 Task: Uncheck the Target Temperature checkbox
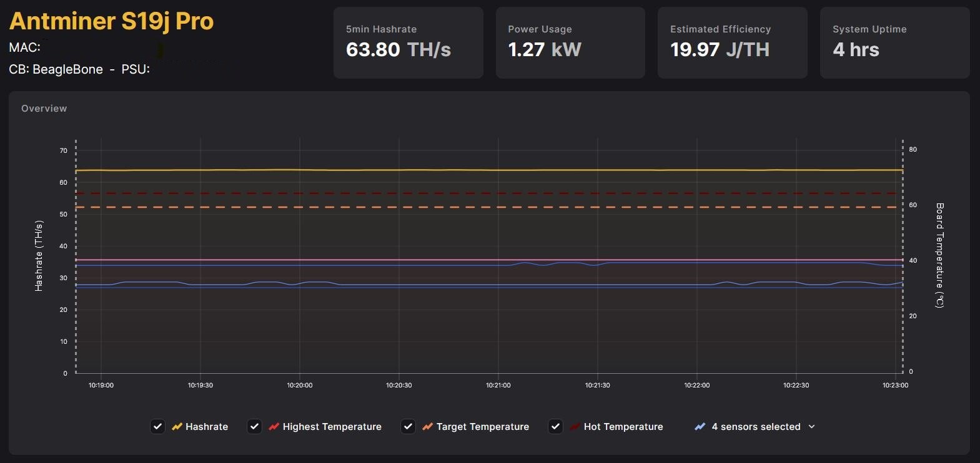click(x=408, y=426)
